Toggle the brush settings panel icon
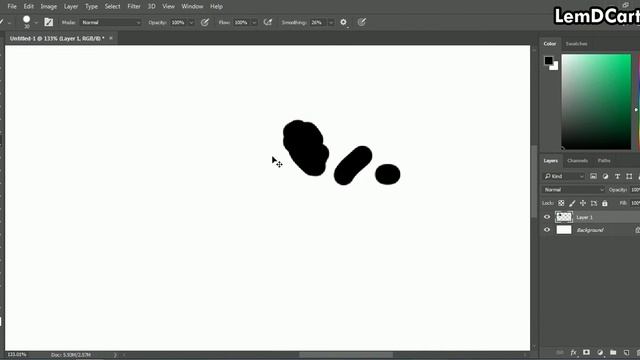 coord(49,22)
